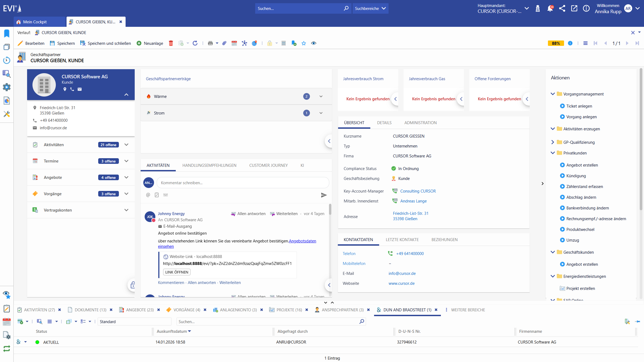The height and width of the screenshot is (362, 644).
Task: Mark the record as favorite with the star
Action: 304,43
